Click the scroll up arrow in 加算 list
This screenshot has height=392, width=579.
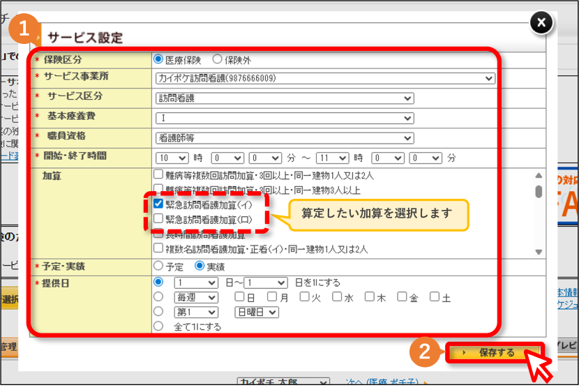[539, 175]
